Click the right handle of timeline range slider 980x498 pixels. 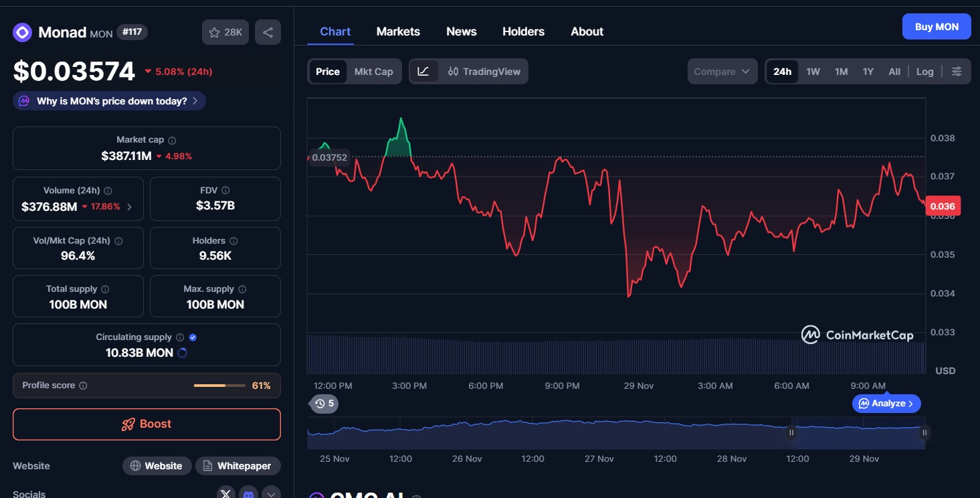point(924,432)
